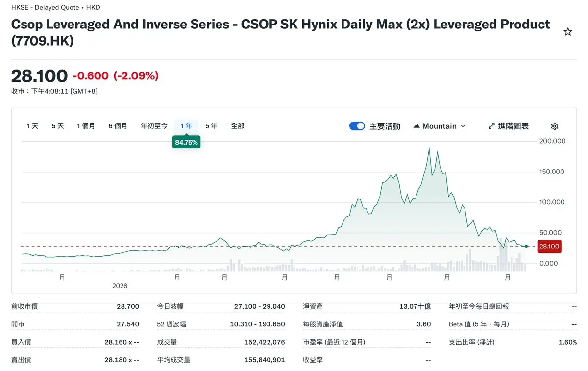Click the 成交量 label
The height and width of the screenshot is (371, 588).
click(167, 342)
